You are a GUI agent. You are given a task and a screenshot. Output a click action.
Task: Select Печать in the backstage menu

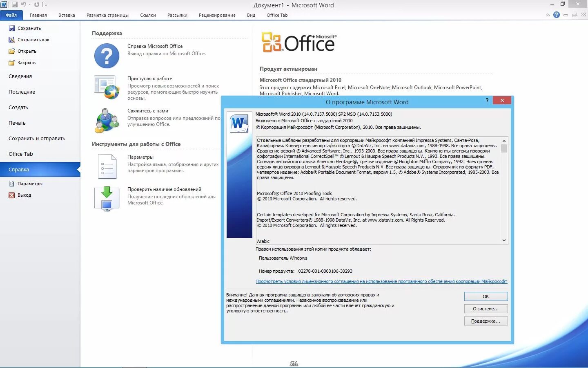pos(17,123)
